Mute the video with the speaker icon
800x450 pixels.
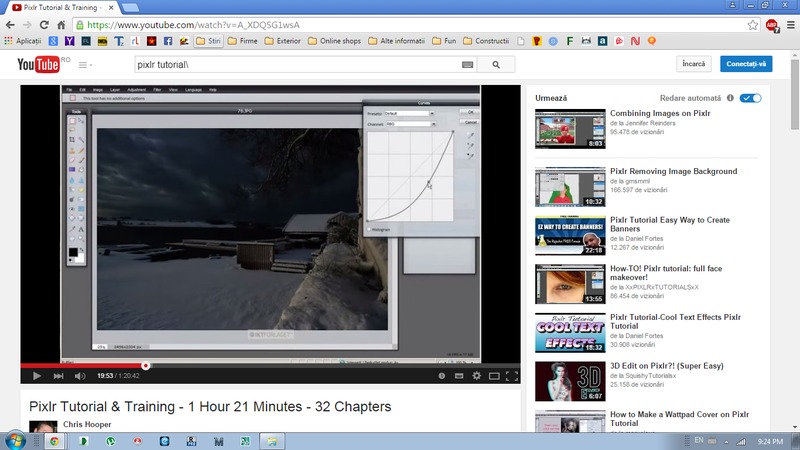[x=80, y=376]
